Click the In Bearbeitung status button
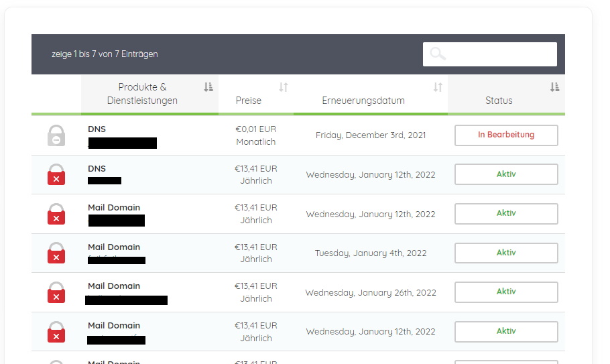 click(506, 135)
